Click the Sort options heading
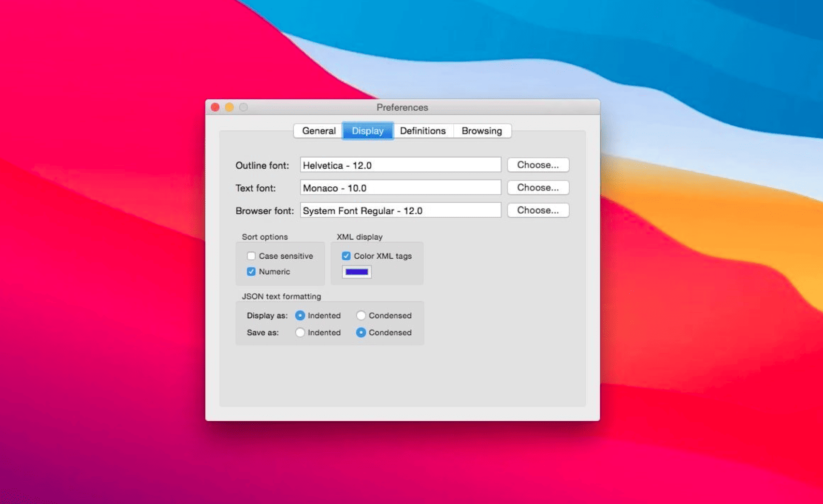 pos(265,237)
